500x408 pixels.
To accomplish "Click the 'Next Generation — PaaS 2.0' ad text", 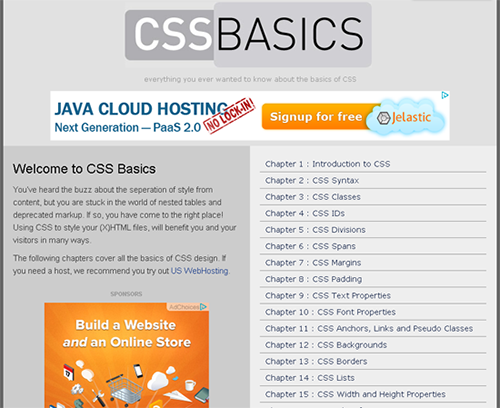I will [x=128, y=127].
